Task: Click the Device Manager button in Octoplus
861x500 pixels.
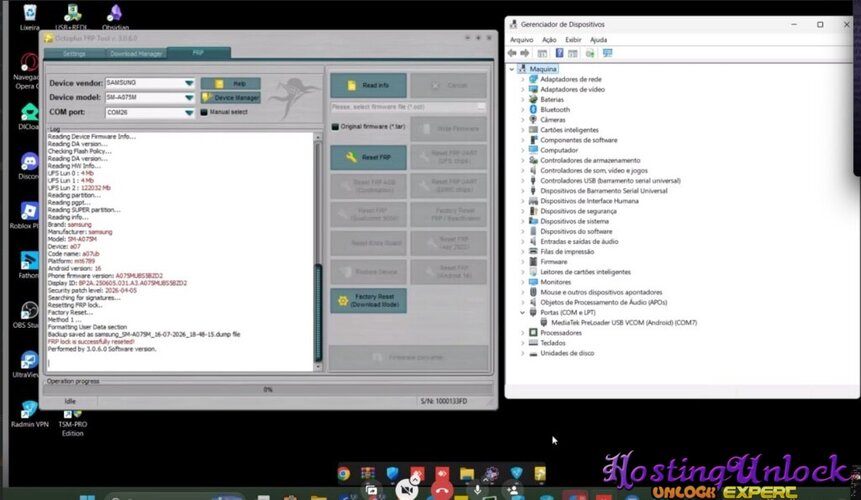Action: coord(231,98)
